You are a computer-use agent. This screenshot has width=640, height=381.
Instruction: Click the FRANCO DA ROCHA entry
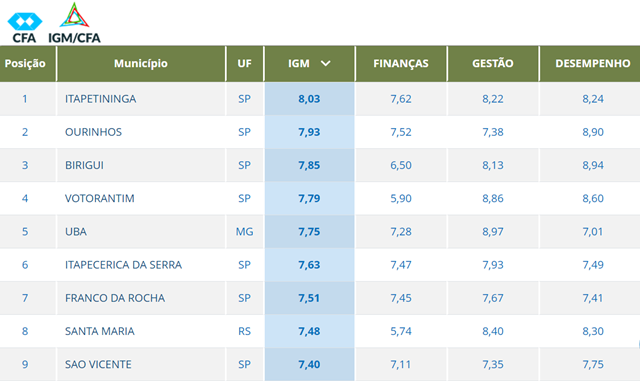pyautogui.click(x=115, y=298)
